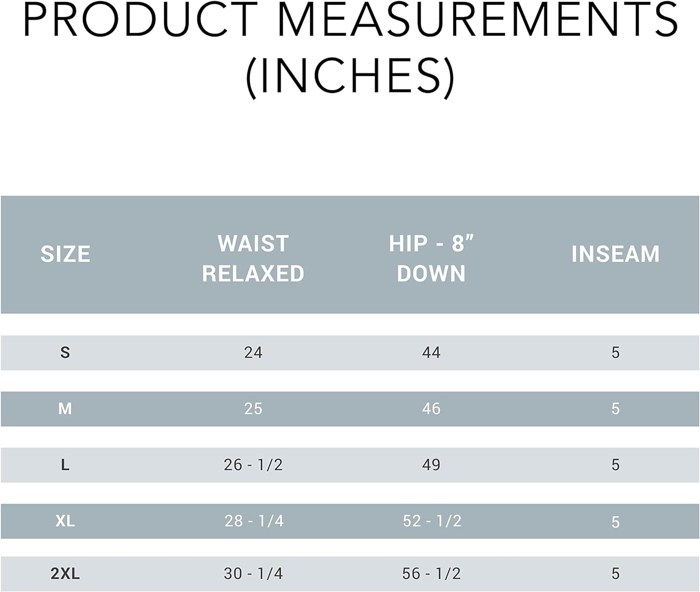Click waist value 26 - 1/2

[253, 465]
